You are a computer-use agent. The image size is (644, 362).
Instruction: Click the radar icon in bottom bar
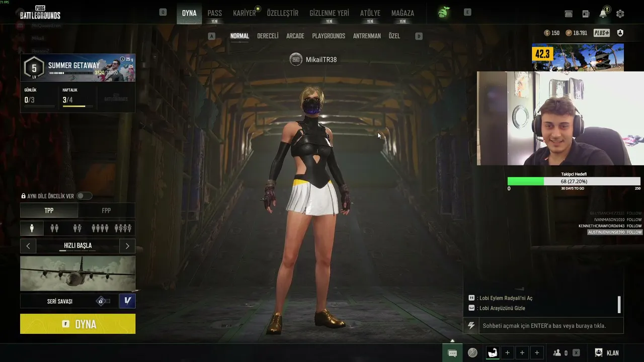[472, 353]
